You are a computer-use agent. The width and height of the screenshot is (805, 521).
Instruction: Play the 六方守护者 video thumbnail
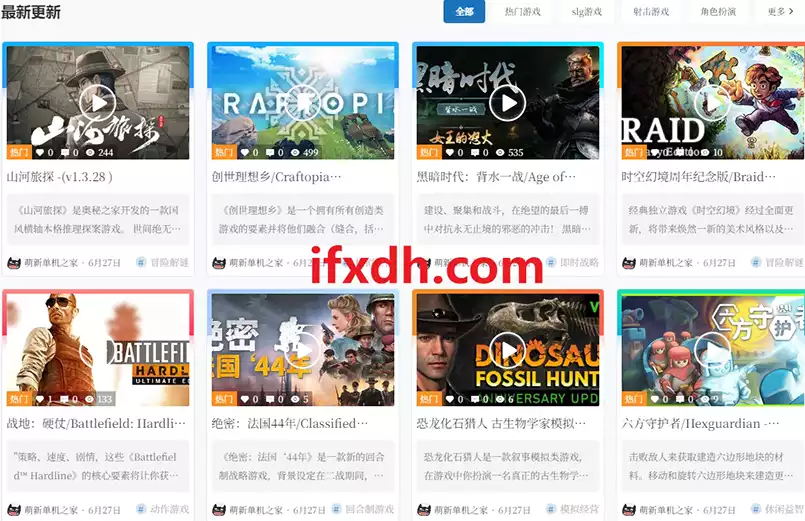[x=712, y=350]
